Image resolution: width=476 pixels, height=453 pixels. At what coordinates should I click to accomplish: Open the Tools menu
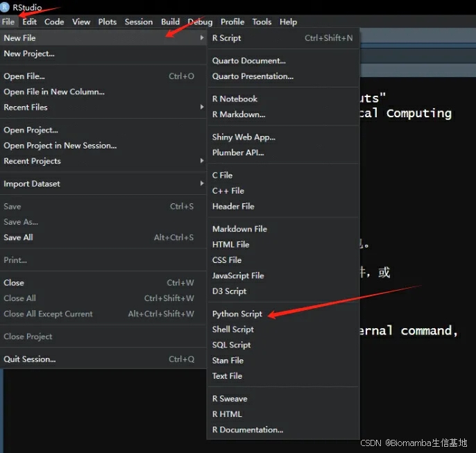click(262, 22)
